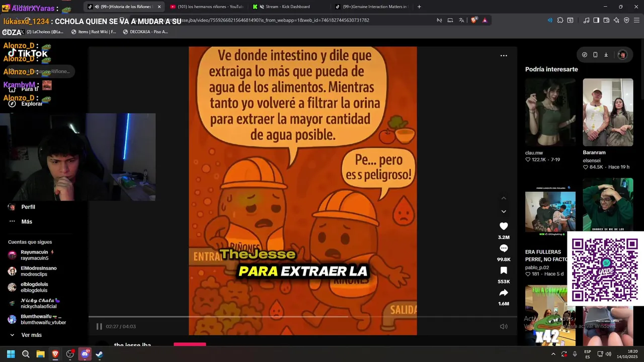Screen dimensions: 644x362
Task: Open Discord from the taskbar
Action: pyautogui.click(x=85, y=354)
